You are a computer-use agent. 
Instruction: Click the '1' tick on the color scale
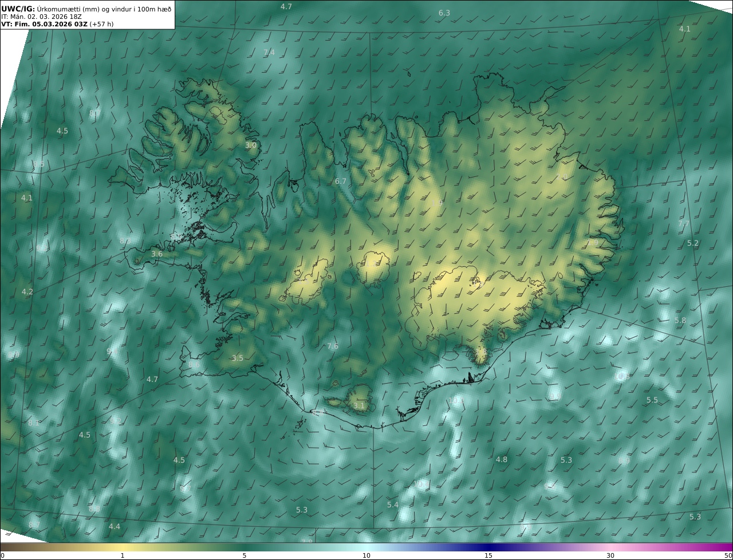[x=123, y=556]
